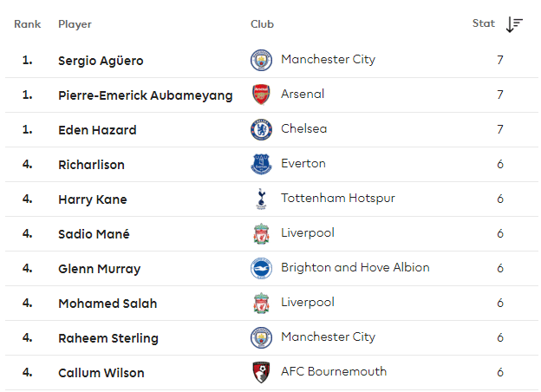Open Sergio Agüero's player profile
541x392 pixels.
pyautogui.click(x=101, y=61)
